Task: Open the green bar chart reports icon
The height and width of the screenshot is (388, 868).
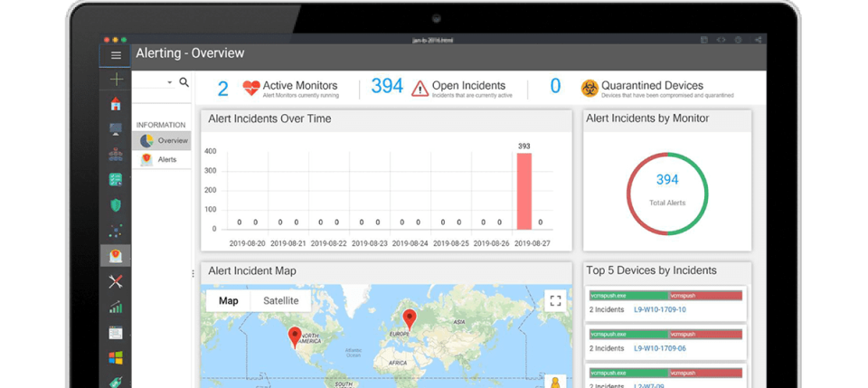Action: point(115,307)
